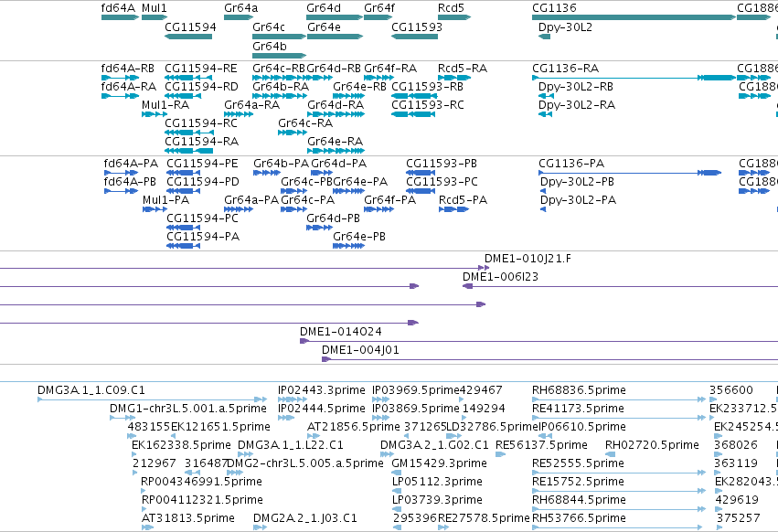The image size is (778, 532).
Task: Select EST RP004346991.5prime
Action: 201,482
